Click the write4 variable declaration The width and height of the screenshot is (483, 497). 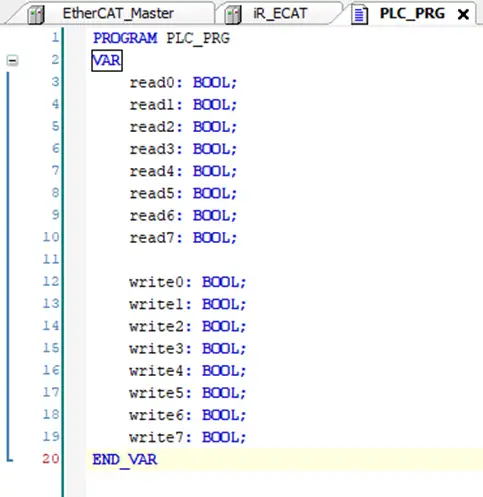[188, 371]
